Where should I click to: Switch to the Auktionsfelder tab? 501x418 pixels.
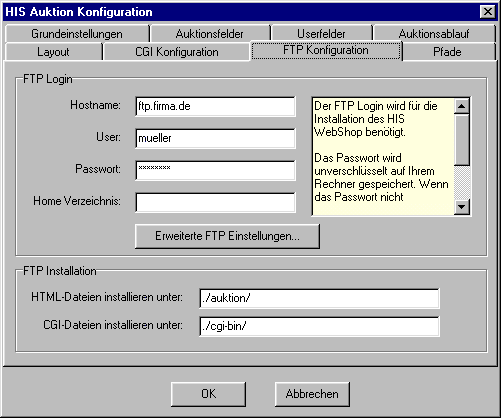click(x=210, y=34)
